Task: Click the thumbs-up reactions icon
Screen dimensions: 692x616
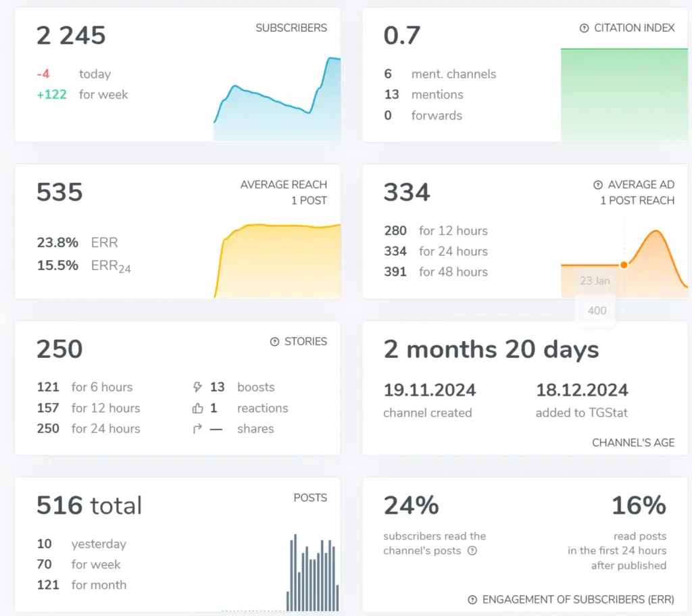Action: pos(197,408)
